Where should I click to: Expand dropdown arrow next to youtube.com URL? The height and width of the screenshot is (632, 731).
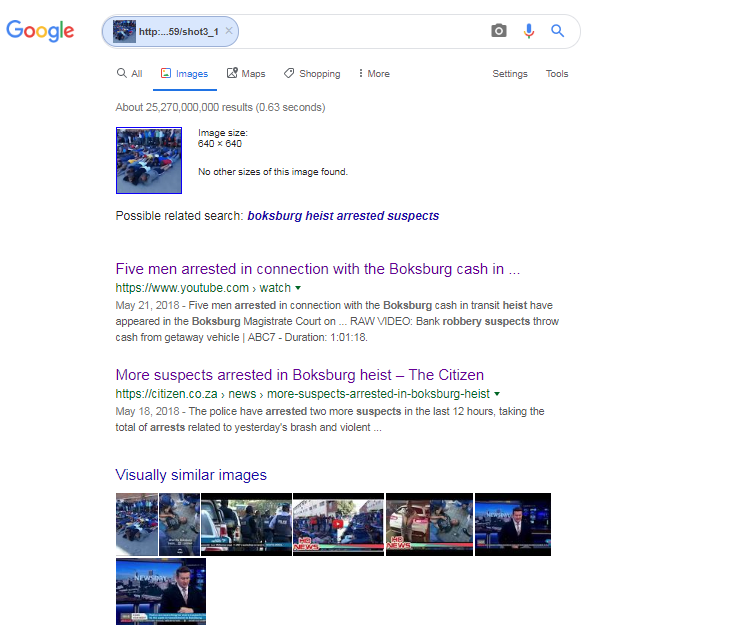click(x=298, y=288)
